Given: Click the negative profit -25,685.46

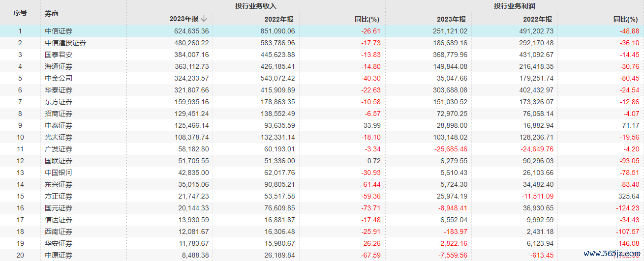Looking at the screenshot, I should (451, 149).
